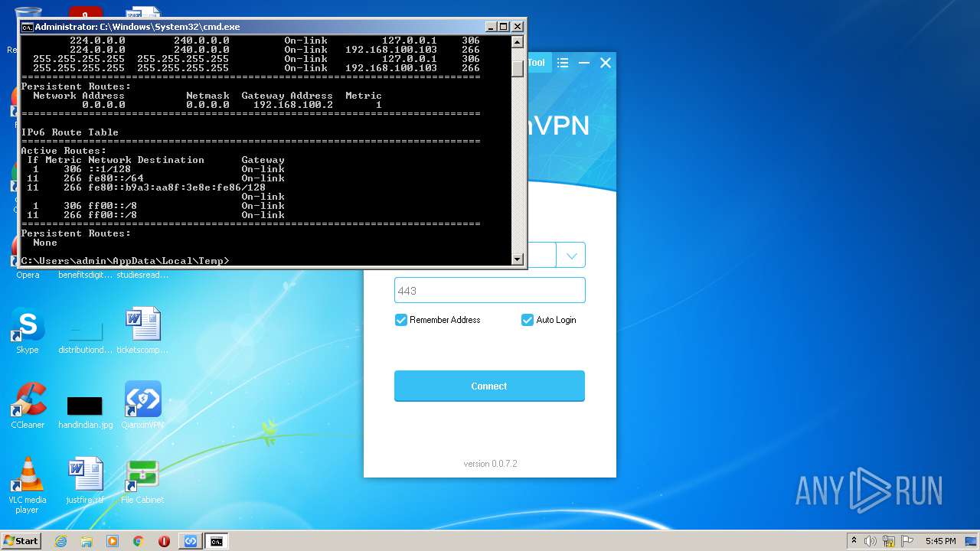
Task: Maximize the cmd.exe window
Action: 503,26
